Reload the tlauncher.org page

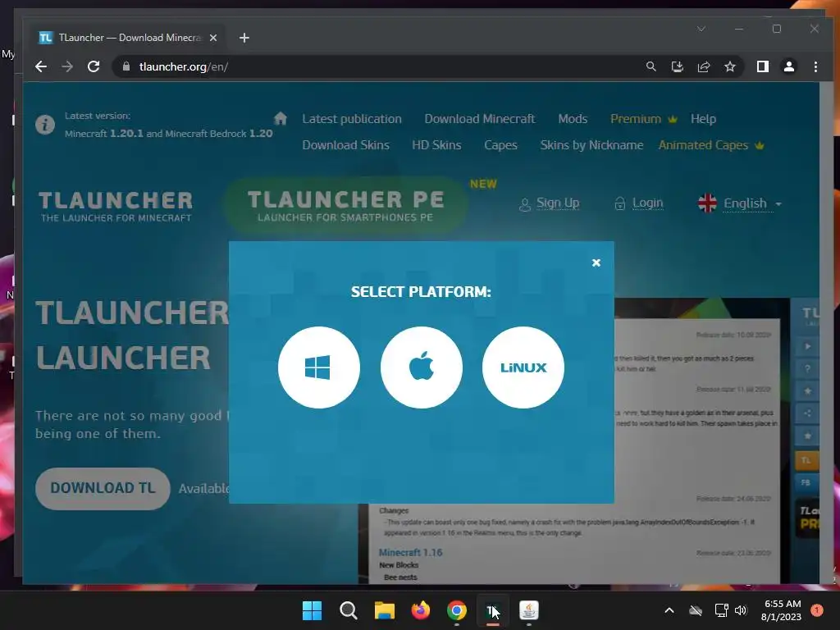click(94, 66)
